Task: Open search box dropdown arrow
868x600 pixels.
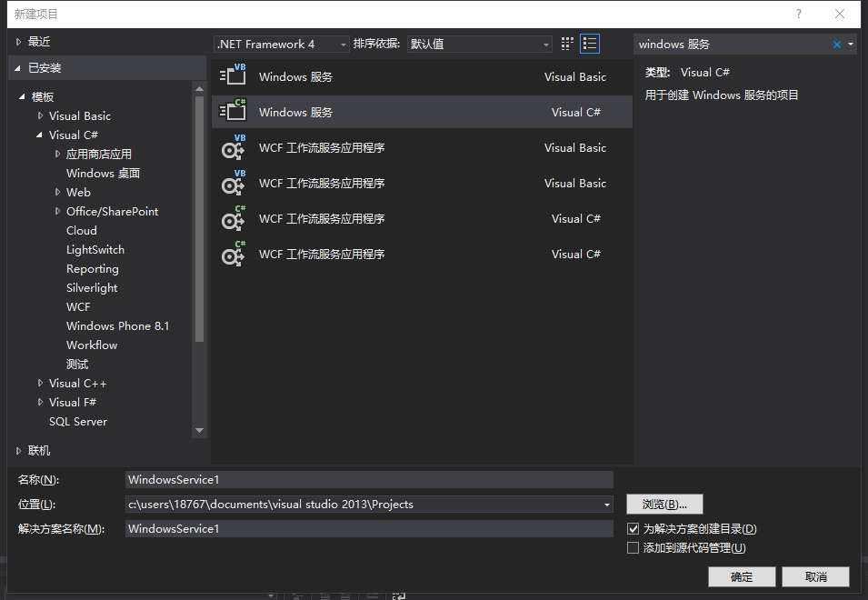Action: pos(851,45)
